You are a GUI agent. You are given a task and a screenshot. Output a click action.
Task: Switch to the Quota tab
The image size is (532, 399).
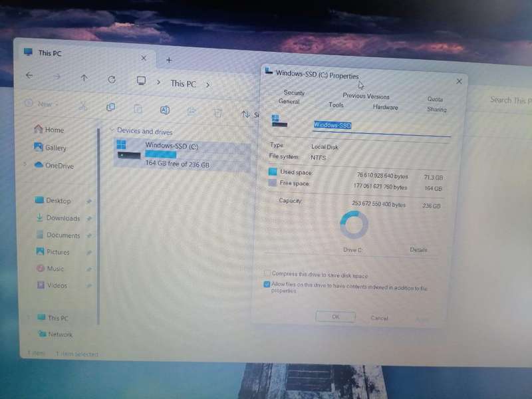(435, 99)
